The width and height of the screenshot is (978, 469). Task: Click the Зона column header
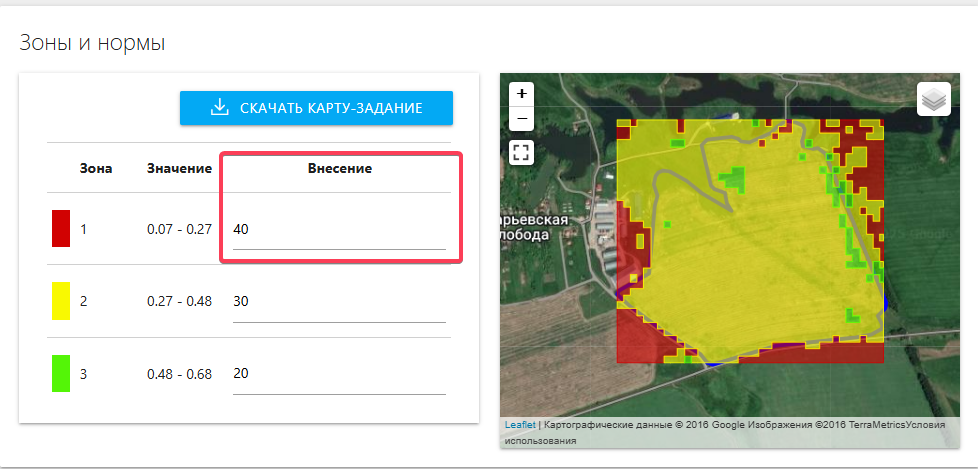[96, 168]
